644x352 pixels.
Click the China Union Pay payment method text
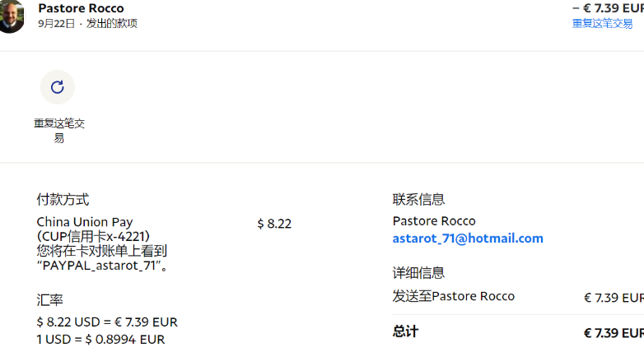point(85,222)
